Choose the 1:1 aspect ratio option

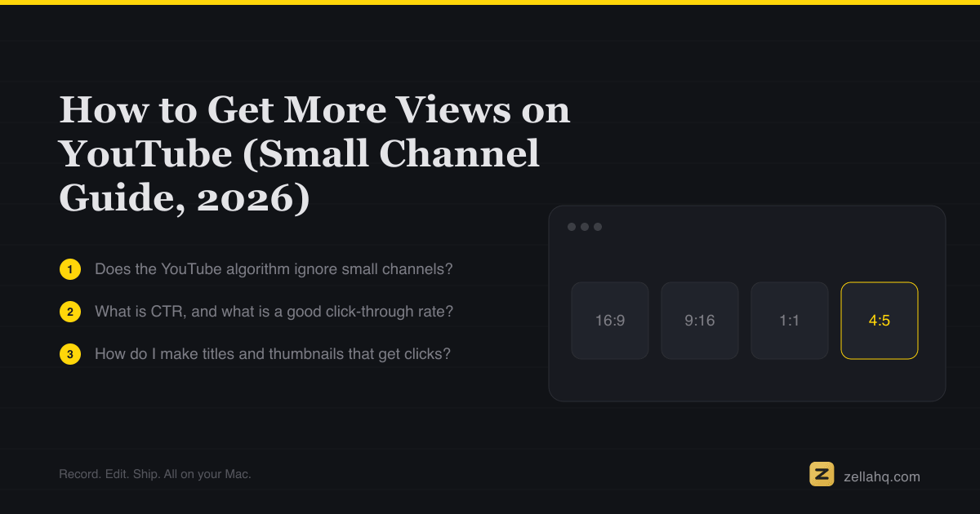coord(790,321)
